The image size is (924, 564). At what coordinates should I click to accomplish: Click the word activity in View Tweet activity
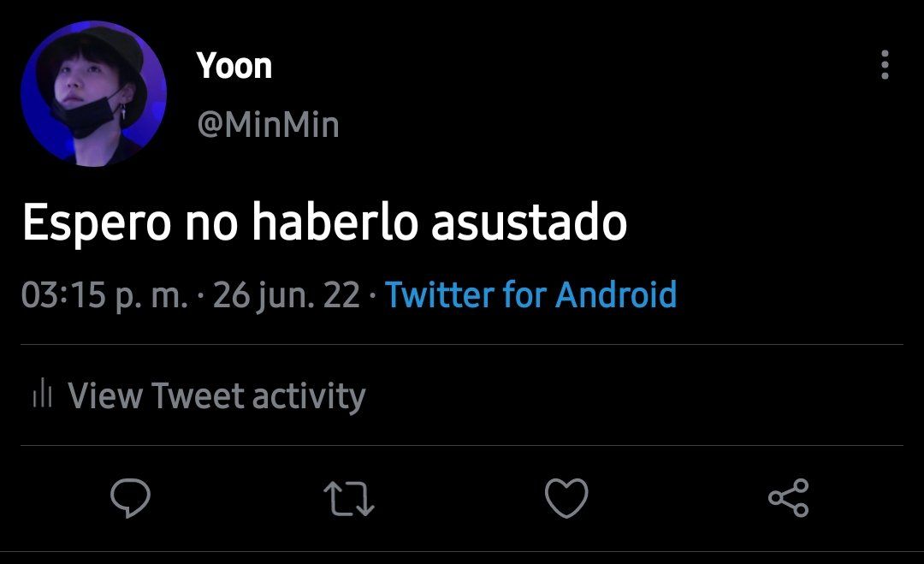[309, 395]
